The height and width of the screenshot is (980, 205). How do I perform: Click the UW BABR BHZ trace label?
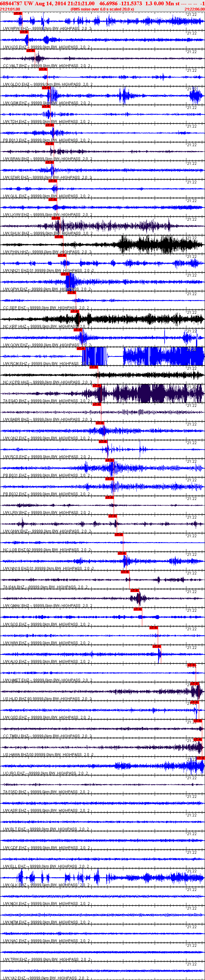[48, 420]
